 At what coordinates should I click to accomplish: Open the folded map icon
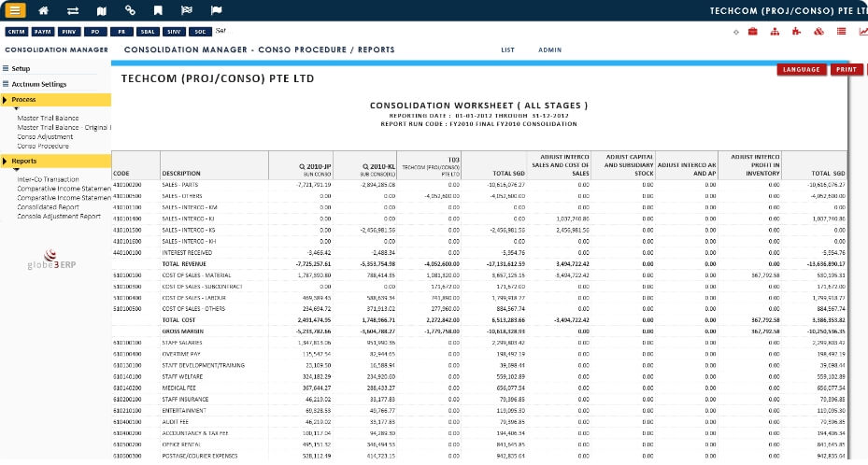click(x=101, y=10)
